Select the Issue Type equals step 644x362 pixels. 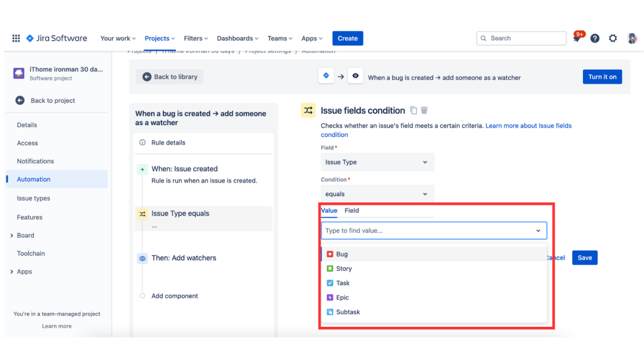tap(203, 219)
